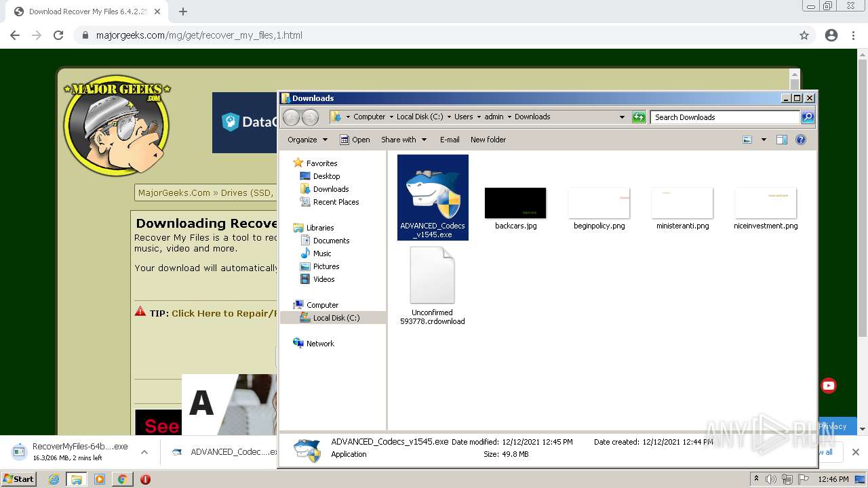Click the Explorer Back button
This screenshot has width=868, height=488.
click(291, 117)
